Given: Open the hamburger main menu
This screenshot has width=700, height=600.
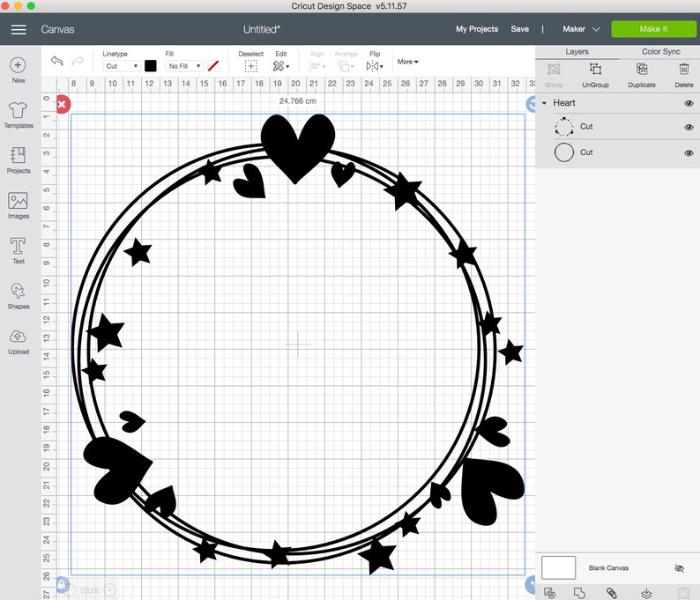Looking at the screenshot, I should tap(19, 29).
